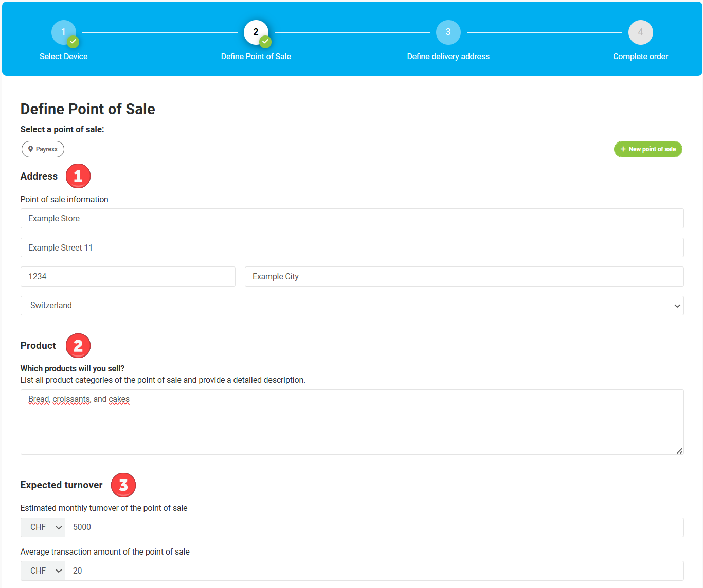Click red badge 2 next to Product
Image resolution: width=703 pixels, height=588 pixels.
click(78, 346)
